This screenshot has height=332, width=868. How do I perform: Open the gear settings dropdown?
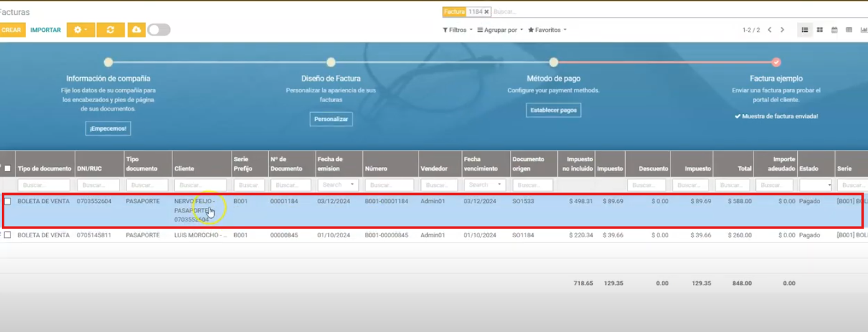80,30
